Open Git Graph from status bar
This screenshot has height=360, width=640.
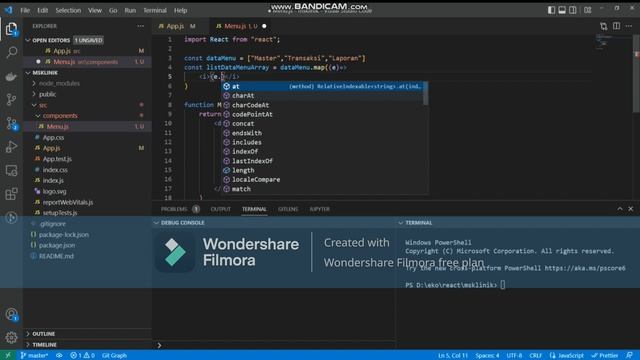114,355
